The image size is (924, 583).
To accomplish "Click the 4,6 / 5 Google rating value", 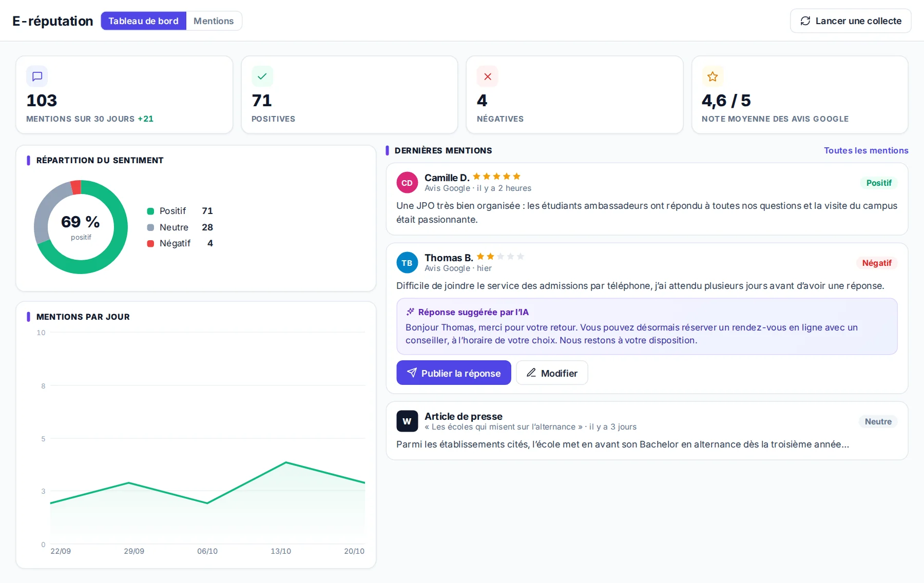I will coord(726,101).
